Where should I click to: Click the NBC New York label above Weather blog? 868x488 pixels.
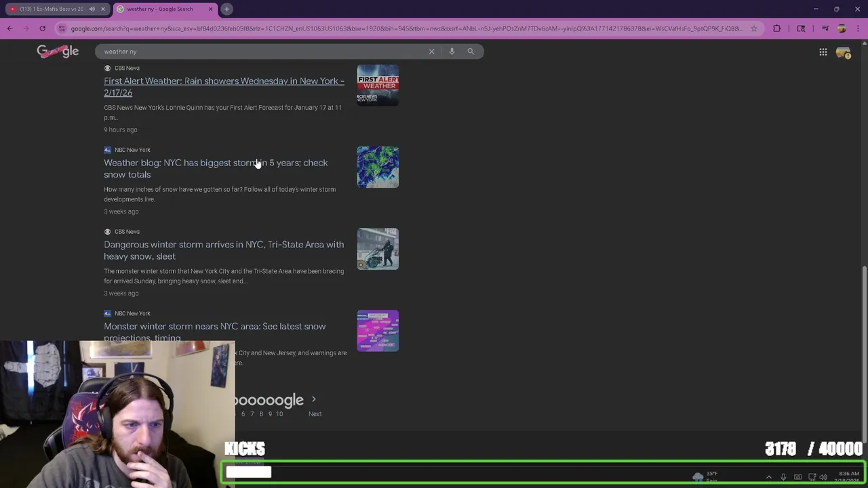tap(132, 150)
